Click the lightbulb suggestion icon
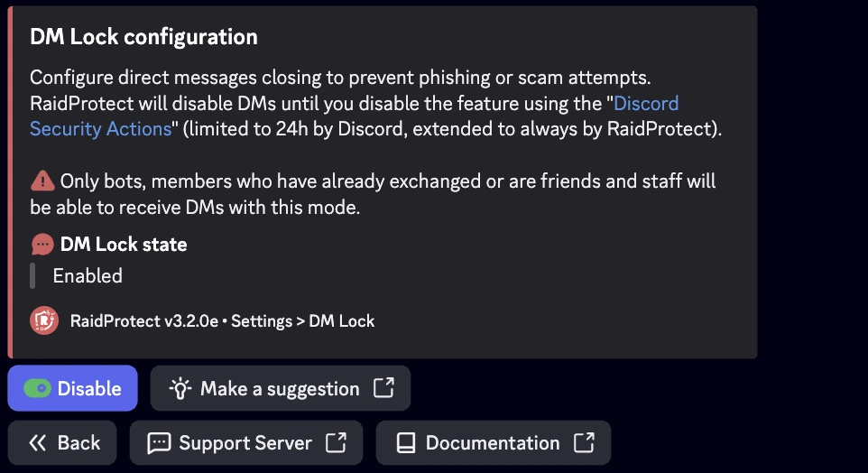868x473 pixels. (181, 389)
